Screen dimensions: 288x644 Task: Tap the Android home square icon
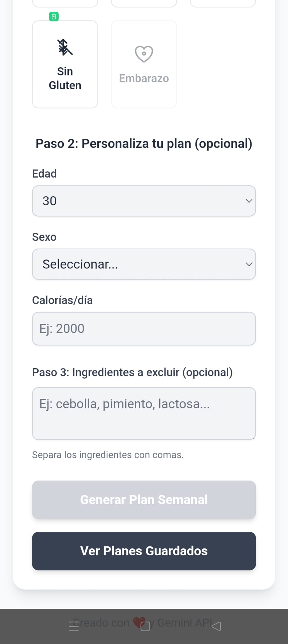(x=145, y=626)
